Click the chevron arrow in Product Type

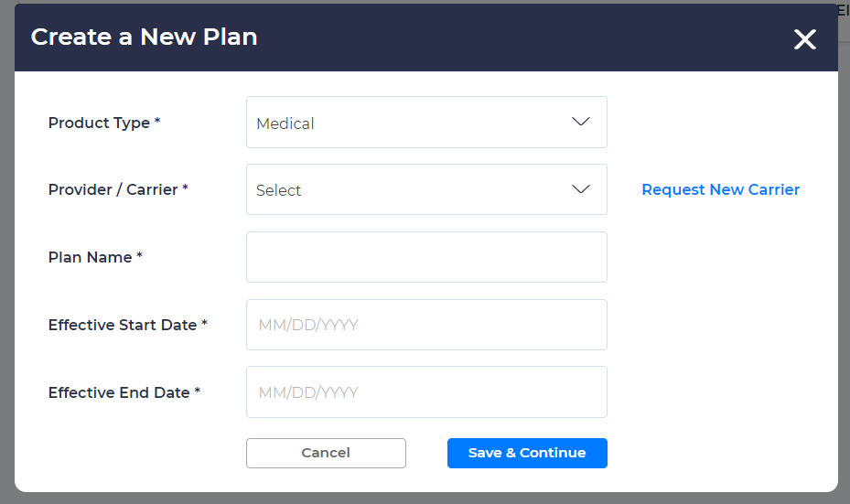(x=580, y=122)
